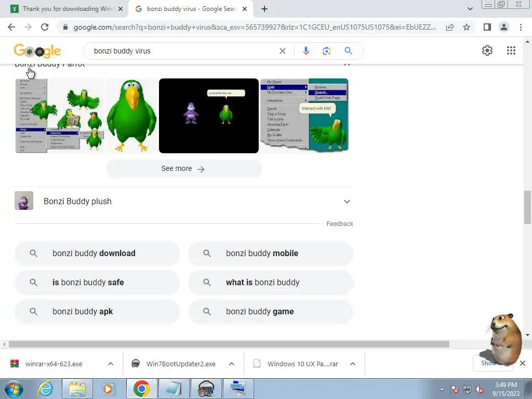This screenshot has height=399, width=532.
Task: Share this page via share icon
Action: coord(450,27)
